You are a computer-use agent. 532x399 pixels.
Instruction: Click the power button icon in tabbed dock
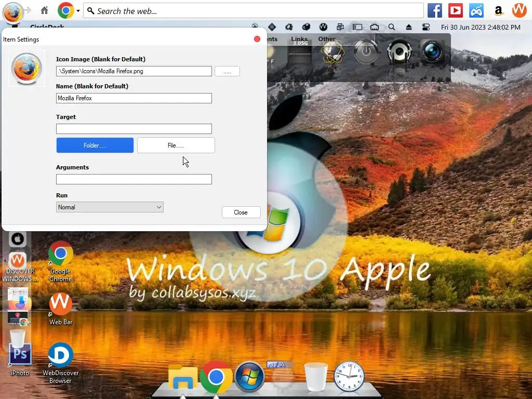[366, 52]
